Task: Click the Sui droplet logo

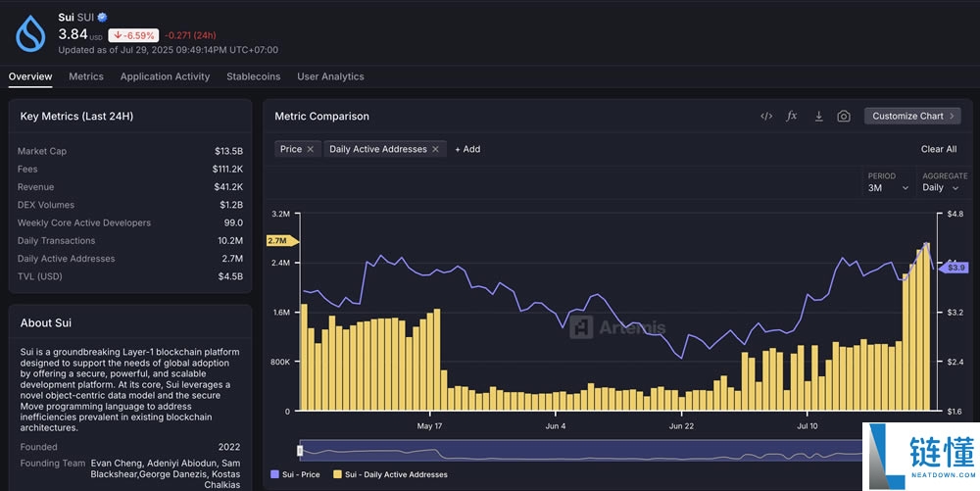Action: (30, 33)
